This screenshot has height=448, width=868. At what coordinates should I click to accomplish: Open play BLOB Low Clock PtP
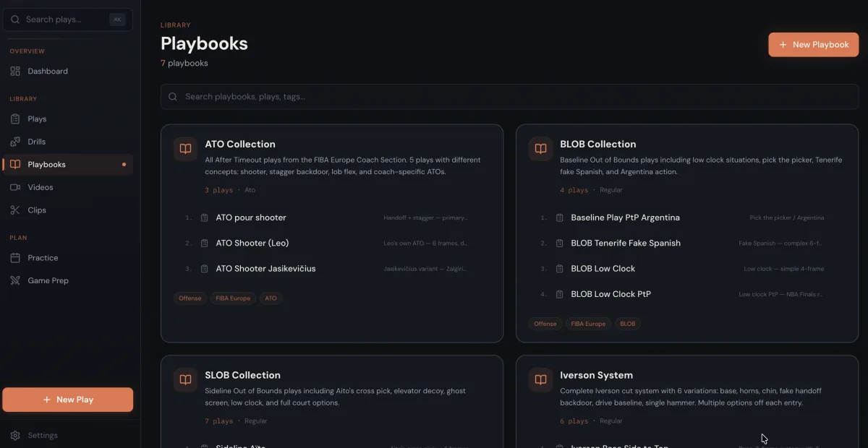610,294
